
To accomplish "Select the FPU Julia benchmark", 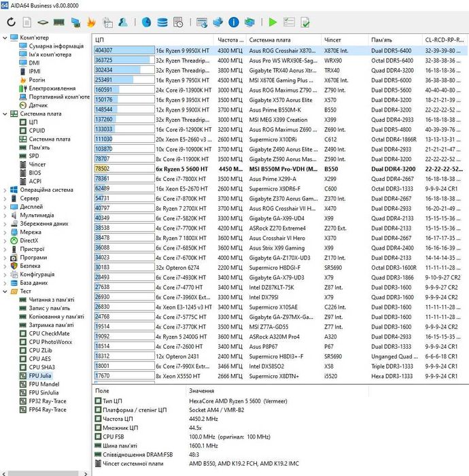I will coord(40,376).
